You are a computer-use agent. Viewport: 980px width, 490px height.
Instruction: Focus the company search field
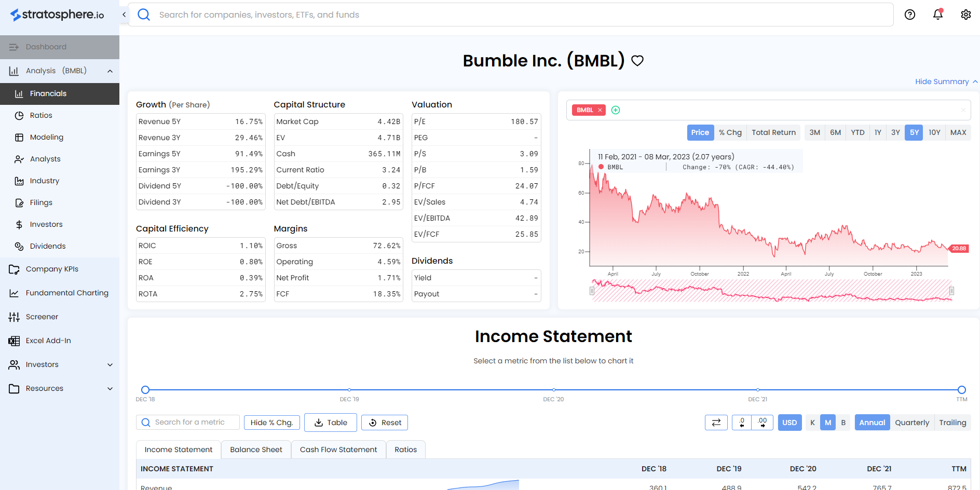pyautogui.click(x=511, y=15)
